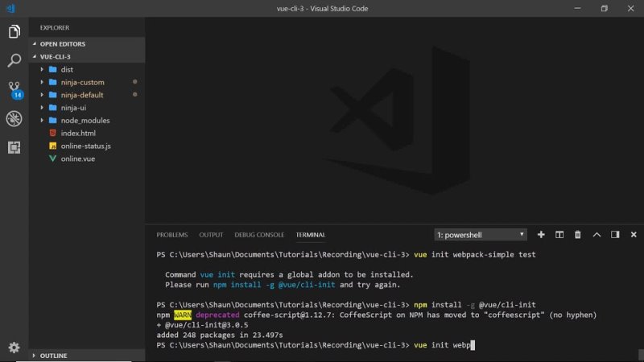The image size is (644, 362).
Task: Expand the ninja-default folder arrow
Action: pyautogui.click(x=42, y=95)
